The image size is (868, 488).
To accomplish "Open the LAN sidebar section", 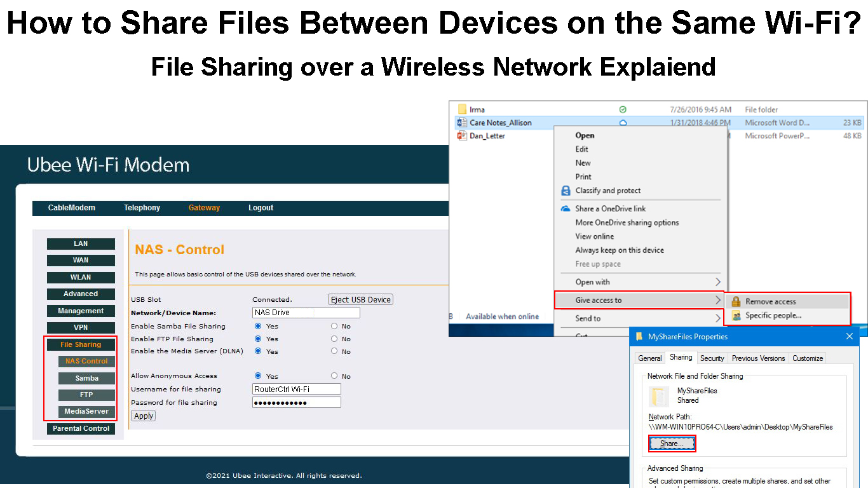I will click(x=81, y=244).
